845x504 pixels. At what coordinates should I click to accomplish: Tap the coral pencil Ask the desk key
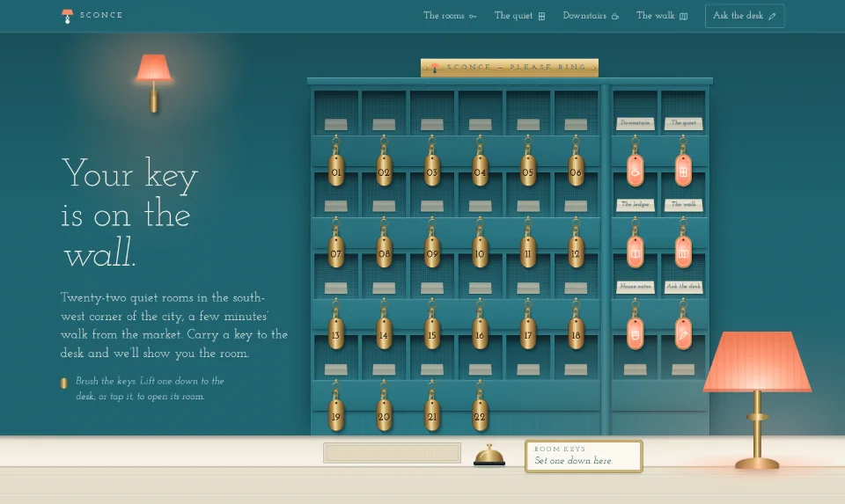point(683,334)
